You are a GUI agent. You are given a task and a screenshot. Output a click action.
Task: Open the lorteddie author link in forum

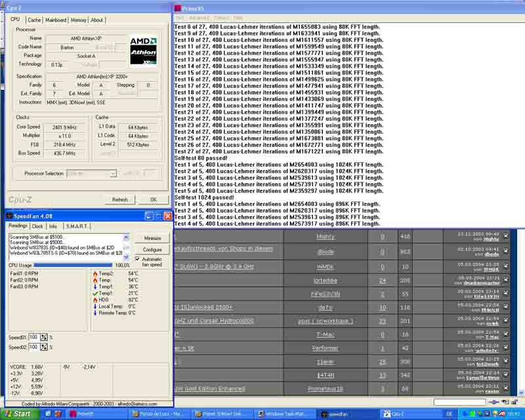click(x=325, y=280)
